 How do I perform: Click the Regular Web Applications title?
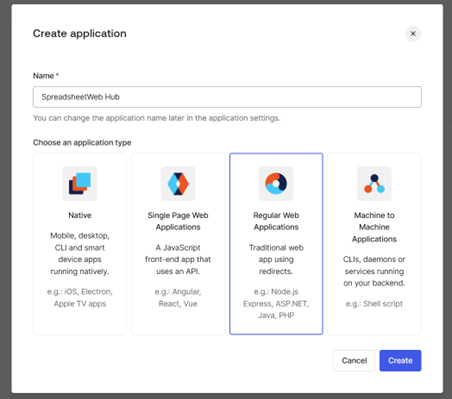[276, 221]
